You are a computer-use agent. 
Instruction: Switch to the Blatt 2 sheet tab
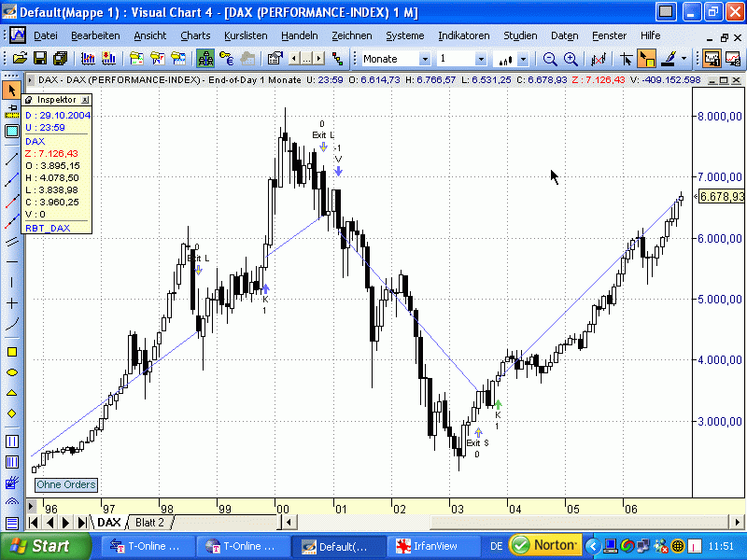149,523
